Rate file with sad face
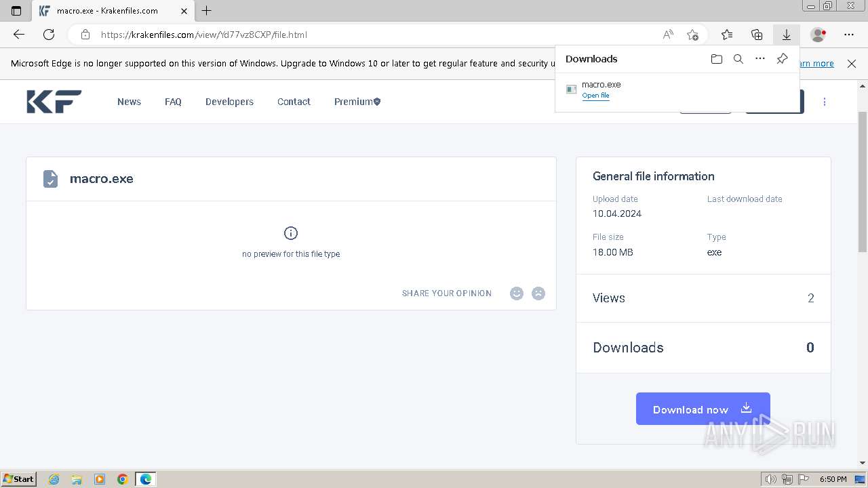 [x=538, y=293]
